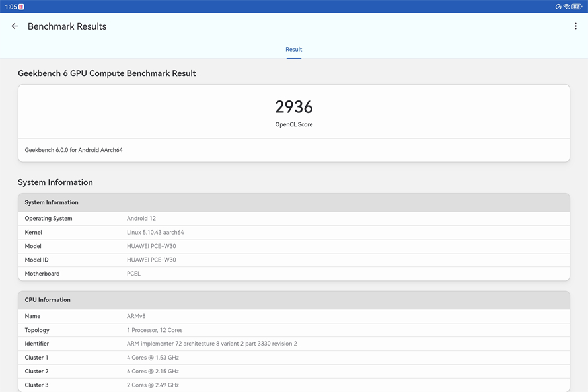
Task: Tap the System Information table header
Action: [x=294, y=202]
